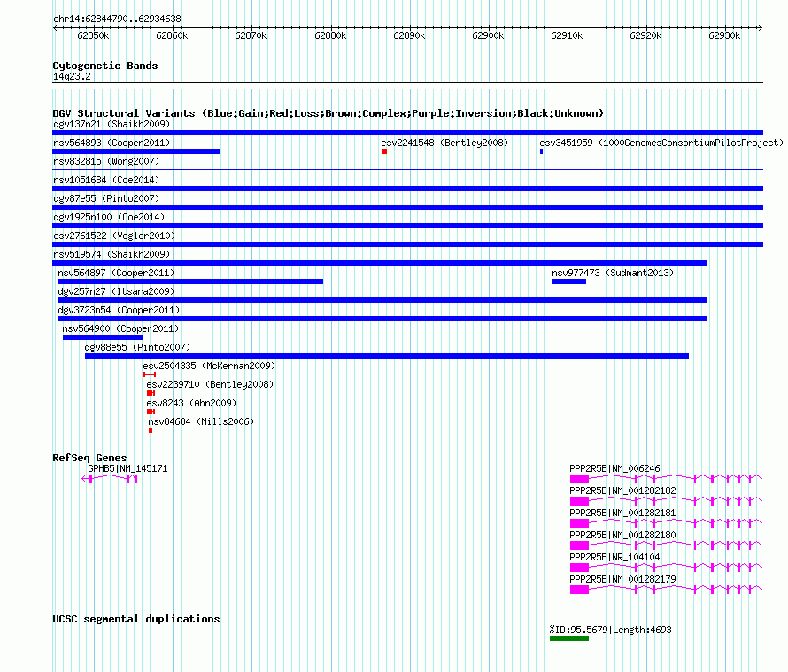The image size is (788, 672).
Task: Select NM_001282182 magenta exon block
Action: (579, 501)
